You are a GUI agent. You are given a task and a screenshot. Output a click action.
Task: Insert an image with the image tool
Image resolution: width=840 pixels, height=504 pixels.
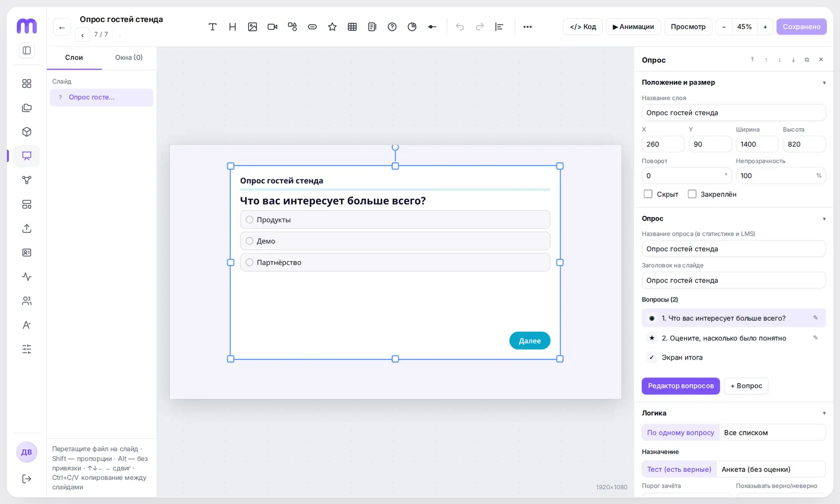[253, 27]
